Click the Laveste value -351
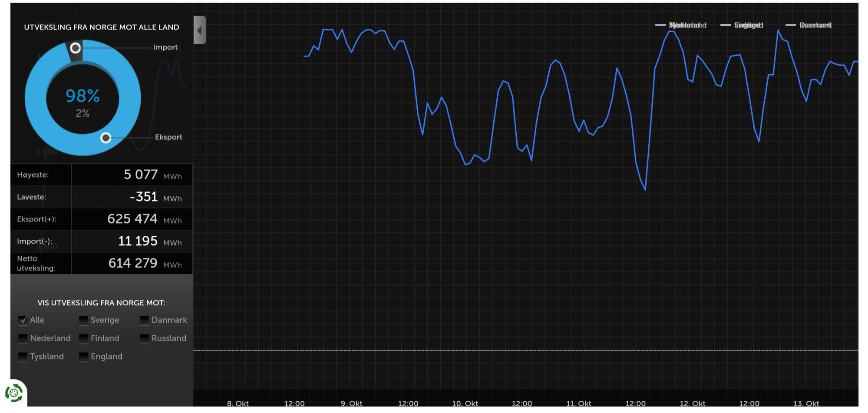 (x=144, y=197)
